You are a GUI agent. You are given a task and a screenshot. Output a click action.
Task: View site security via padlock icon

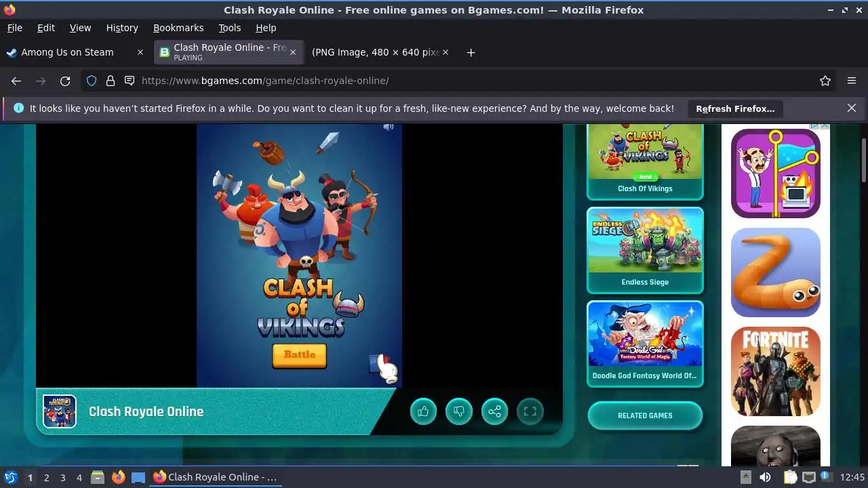(x=111, y=81)
